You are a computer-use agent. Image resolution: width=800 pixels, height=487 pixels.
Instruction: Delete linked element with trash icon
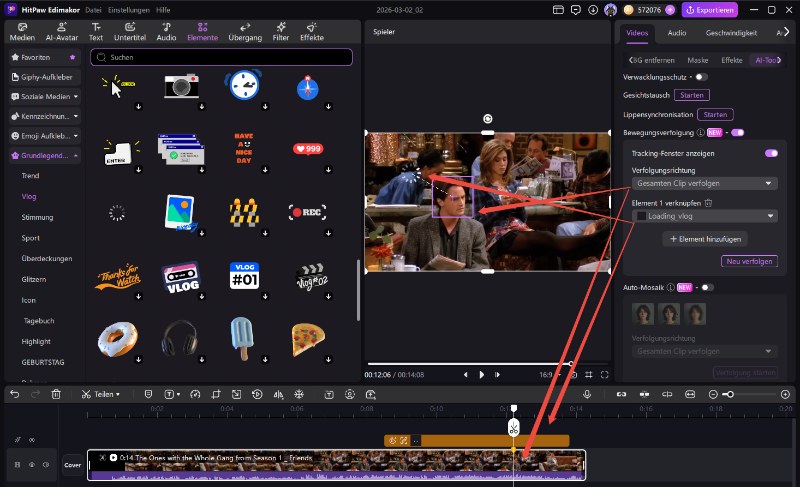(x=708, y=203)
